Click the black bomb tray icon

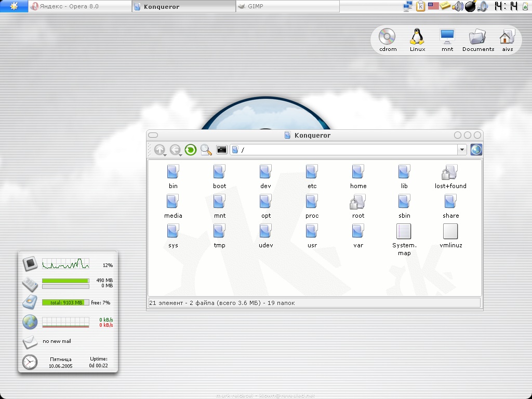coord(470,6)
